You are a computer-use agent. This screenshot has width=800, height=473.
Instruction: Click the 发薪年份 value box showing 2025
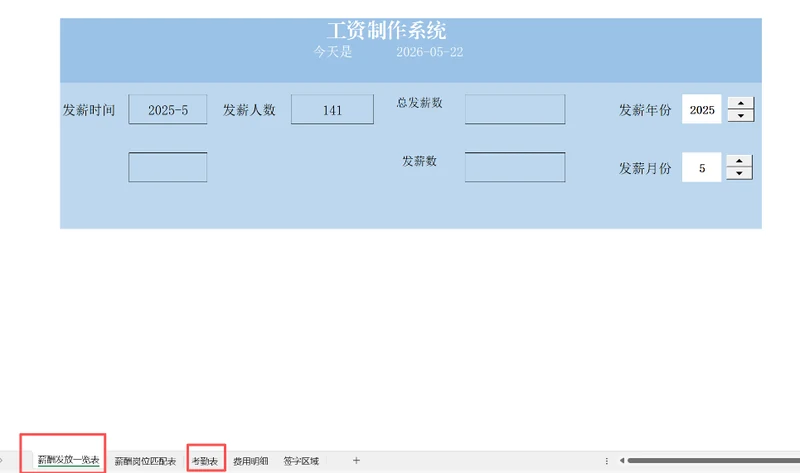(x=702, y=109)
